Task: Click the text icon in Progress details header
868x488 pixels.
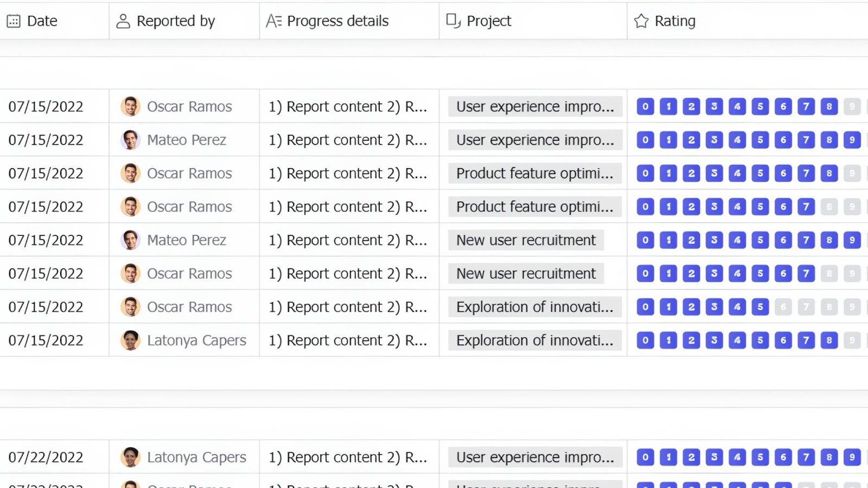Action: (274, 21)
